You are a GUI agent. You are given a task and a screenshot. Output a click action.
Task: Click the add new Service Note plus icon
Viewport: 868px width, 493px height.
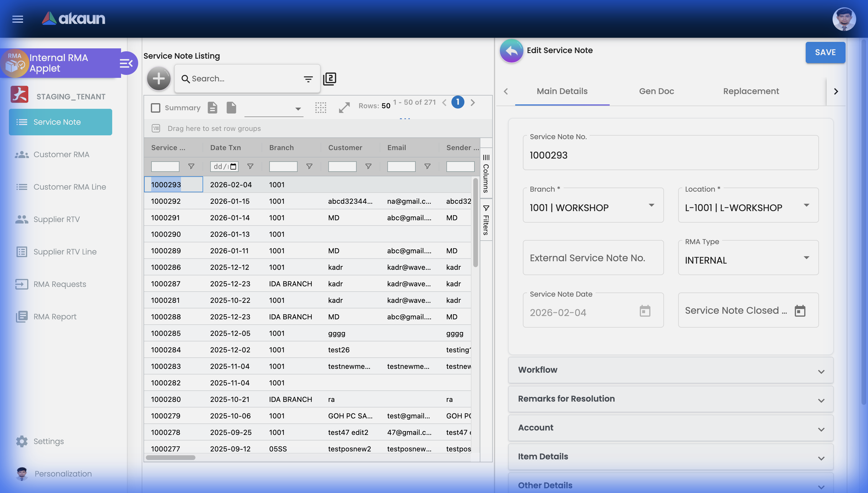pos(158,78)
